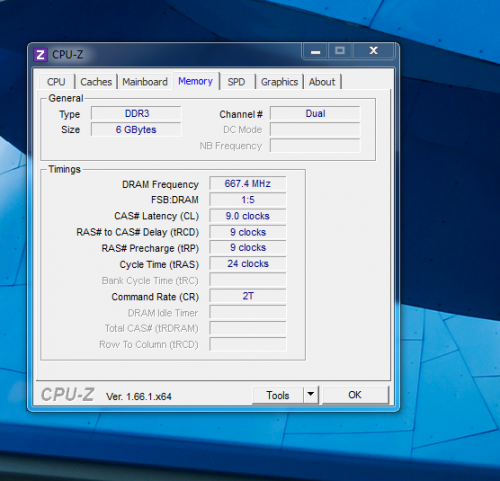Select the Memory tab
This screenshot has height=481, width=500.
tap(196, 81)
